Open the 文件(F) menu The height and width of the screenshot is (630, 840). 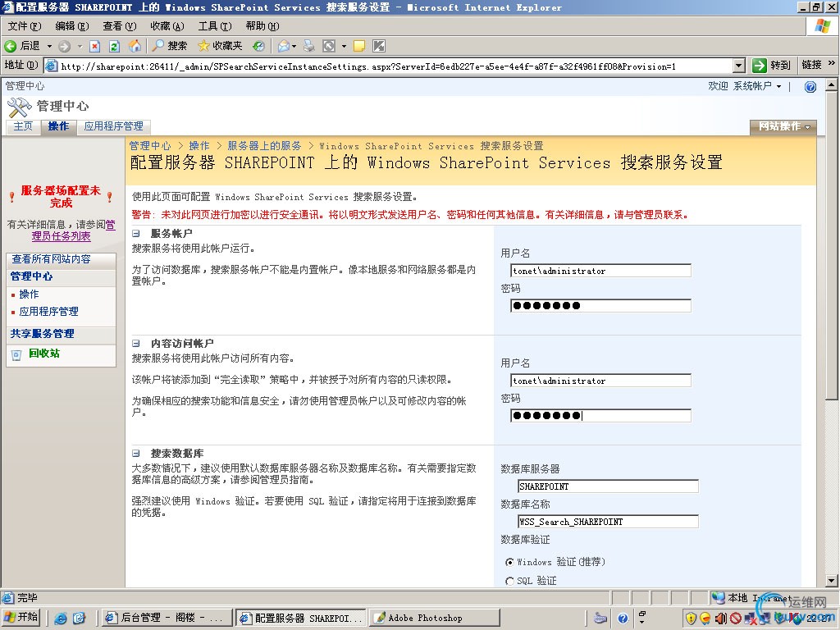click(x=25, y=25)
